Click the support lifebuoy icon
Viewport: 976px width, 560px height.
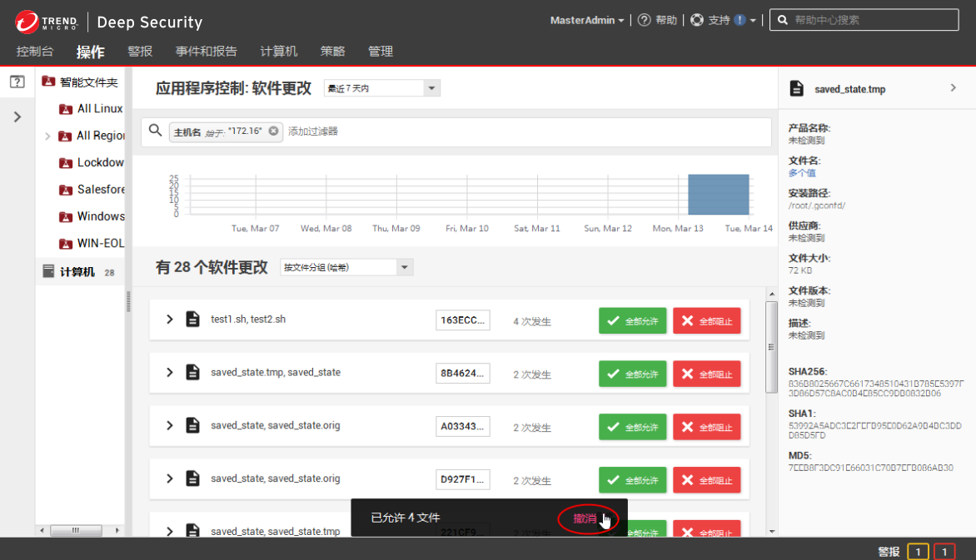697,21
